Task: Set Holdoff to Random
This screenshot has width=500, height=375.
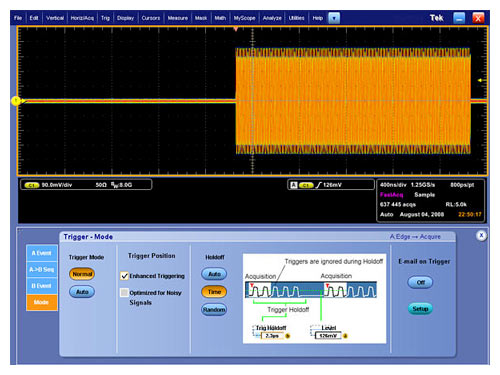Action: tap(214, 310)
